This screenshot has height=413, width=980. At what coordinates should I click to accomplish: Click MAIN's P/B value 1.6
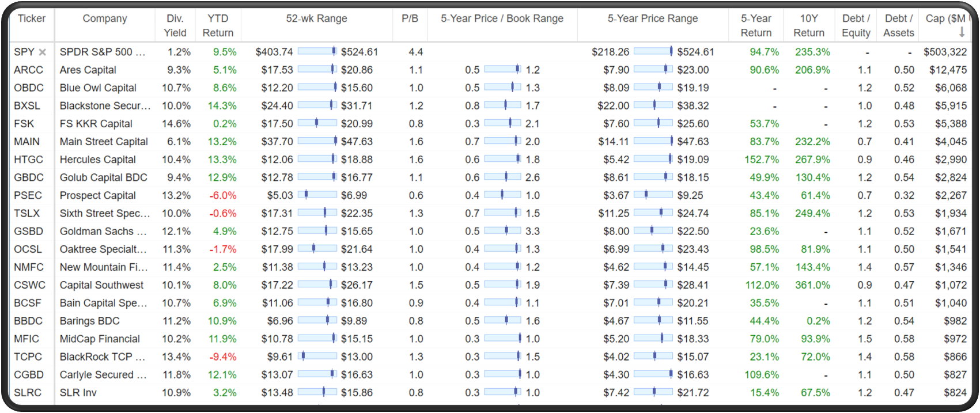[x=416, y=141]
